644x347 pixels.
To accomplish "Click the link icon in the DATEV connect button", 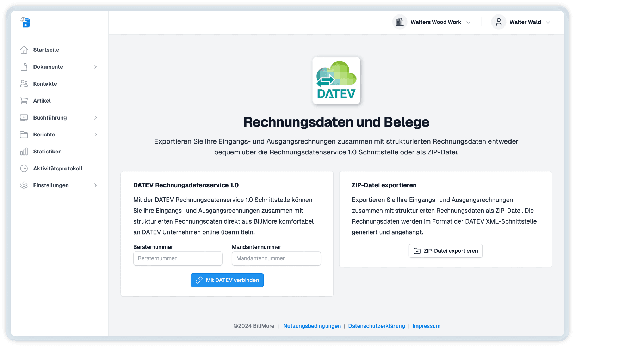I will pos(199,280).
